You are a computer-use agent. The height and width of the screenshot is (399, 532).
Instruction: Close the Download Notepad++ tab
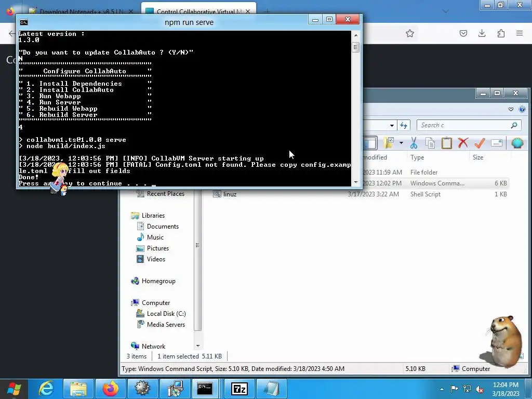[131, 11]
